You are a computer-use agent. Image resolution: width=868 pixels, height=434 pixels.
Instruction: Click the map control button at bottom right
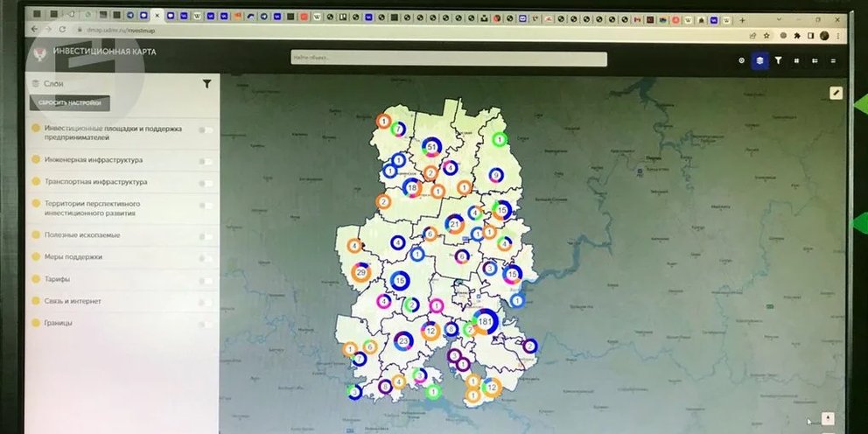[x=828, y=418]
